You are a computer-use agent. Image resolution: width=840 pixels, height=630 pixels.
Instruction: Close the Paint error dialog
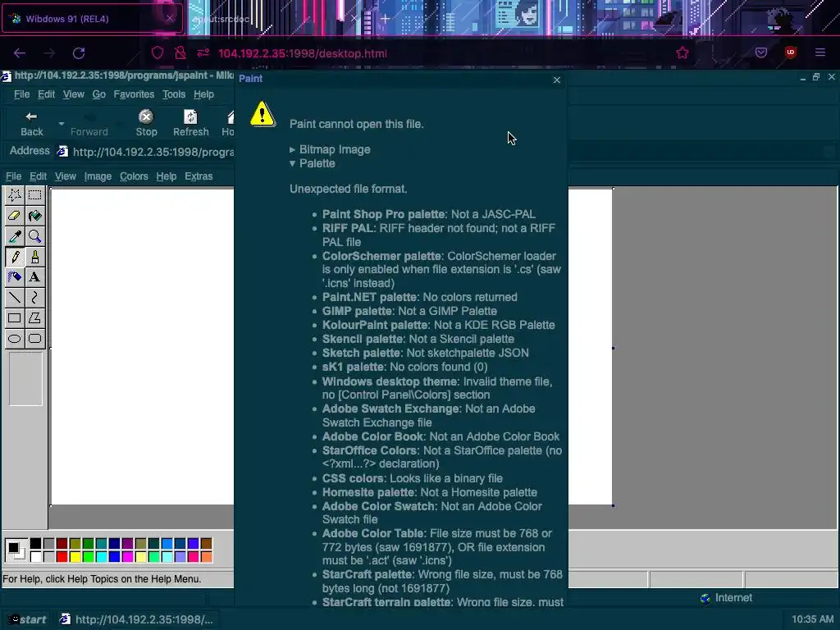[557, 80]
